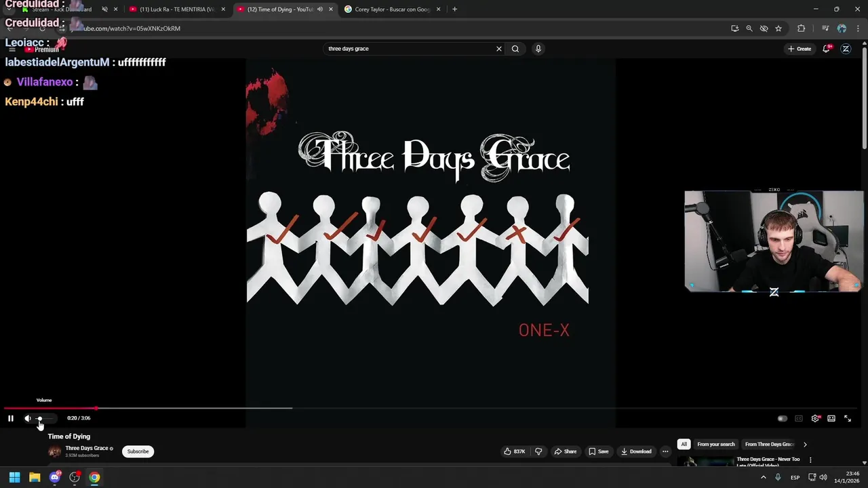Start voice search with the microphone
The height and width of the screenshot is (488, 868).
pos(538,49)
